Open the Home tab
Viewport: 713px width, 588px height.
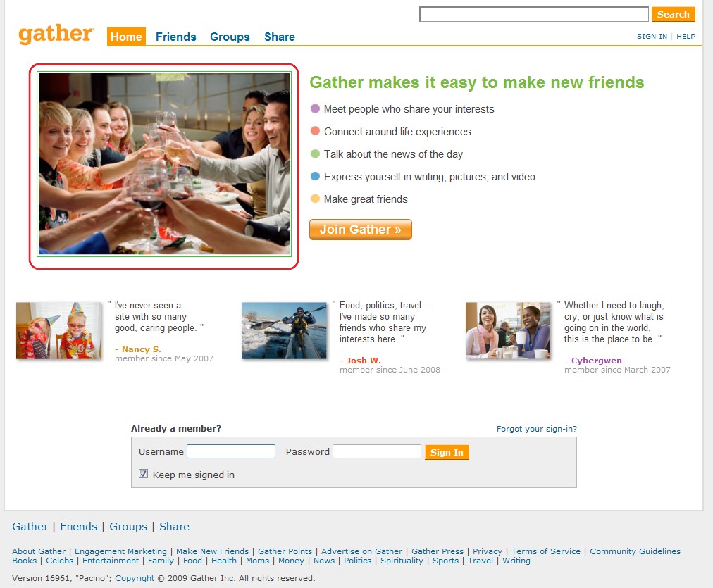click(x=126, y=37)
